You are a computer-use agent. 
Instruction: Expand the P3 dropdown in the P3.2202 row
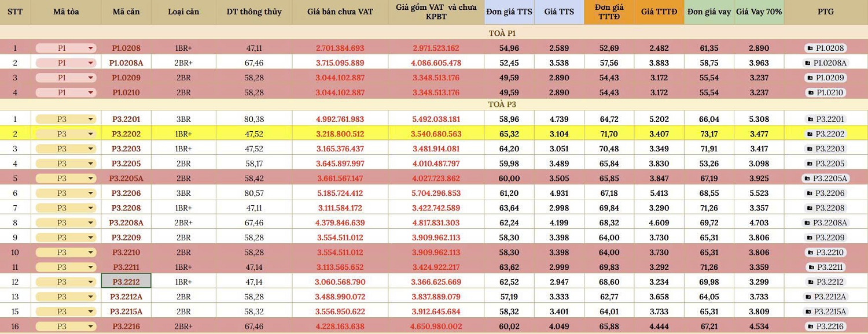90,134
